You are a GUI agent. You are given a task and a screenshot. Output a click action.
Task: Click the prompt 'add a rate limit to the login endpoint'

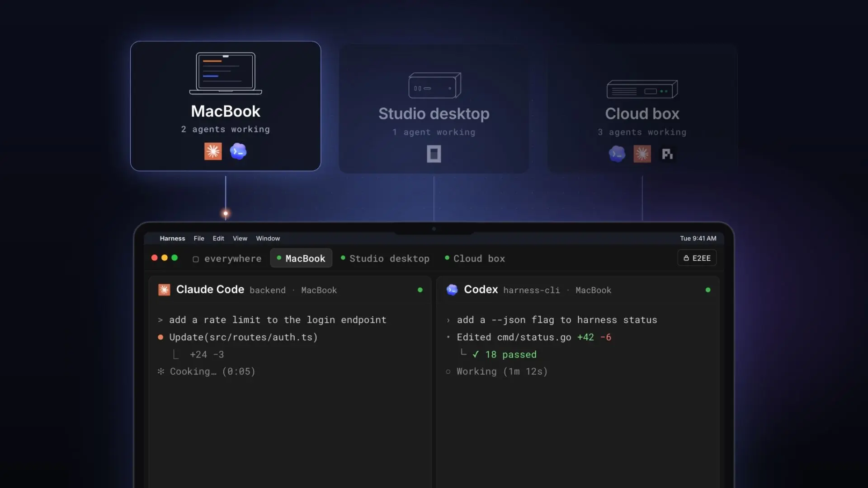[x=278, y=320]
